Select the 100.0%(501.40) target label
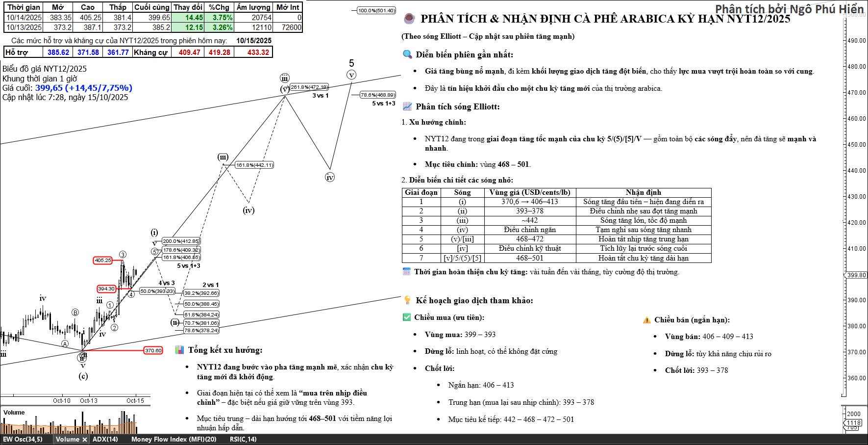868x445 pixels. tap(376, 11)
